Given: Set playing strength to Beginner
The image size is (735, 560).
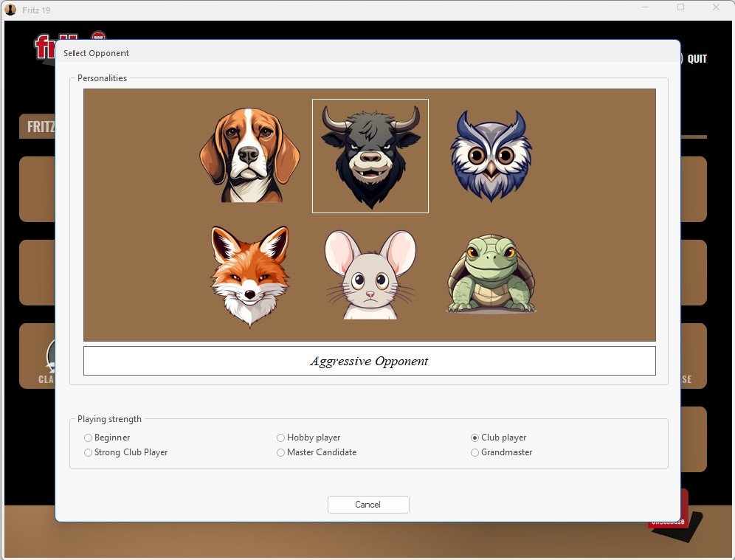Looking at the screenshot, I should pyautogui.click(x=89, y=438).
